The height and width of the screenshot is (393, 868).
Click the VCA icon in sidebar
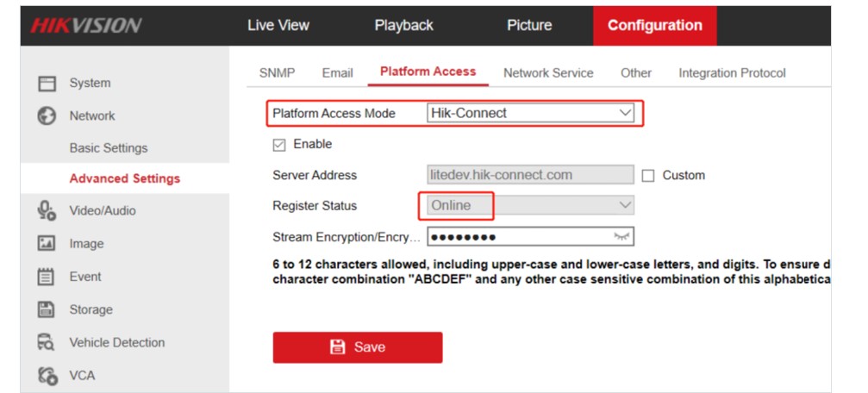click(x=47, y=376)
